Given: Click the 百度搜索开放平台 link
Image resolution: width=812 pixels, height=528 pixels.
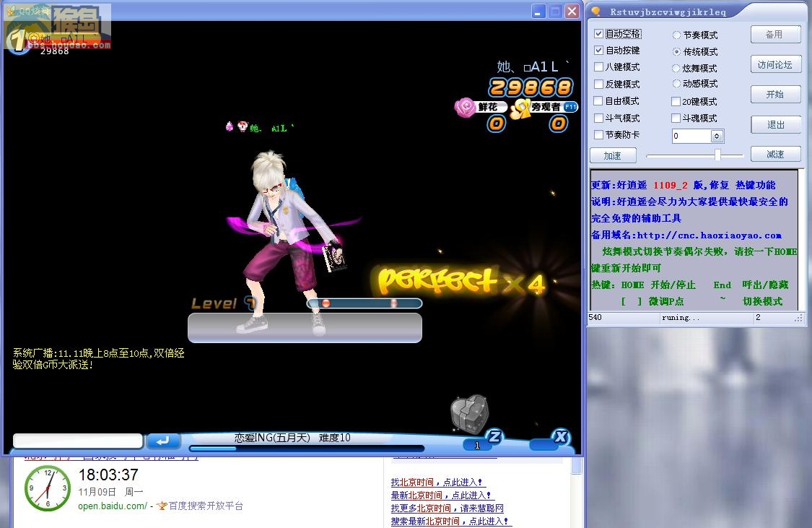Looking at the screenshot, I should coord(206,506).
